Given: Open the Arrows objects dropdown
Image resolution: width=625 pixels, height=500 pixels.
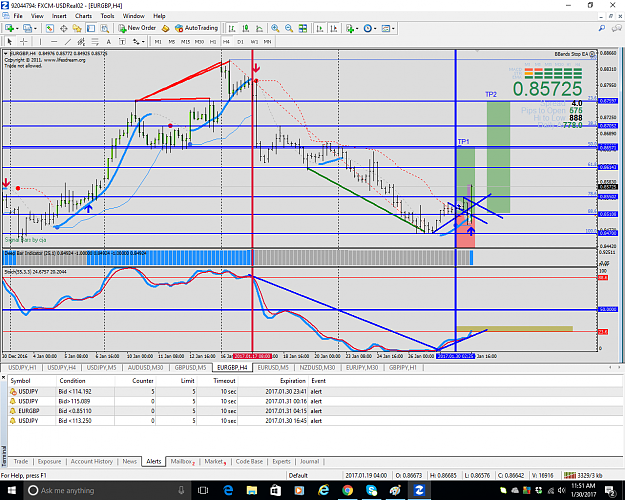Looking at the screenshot, I should 139,41.
